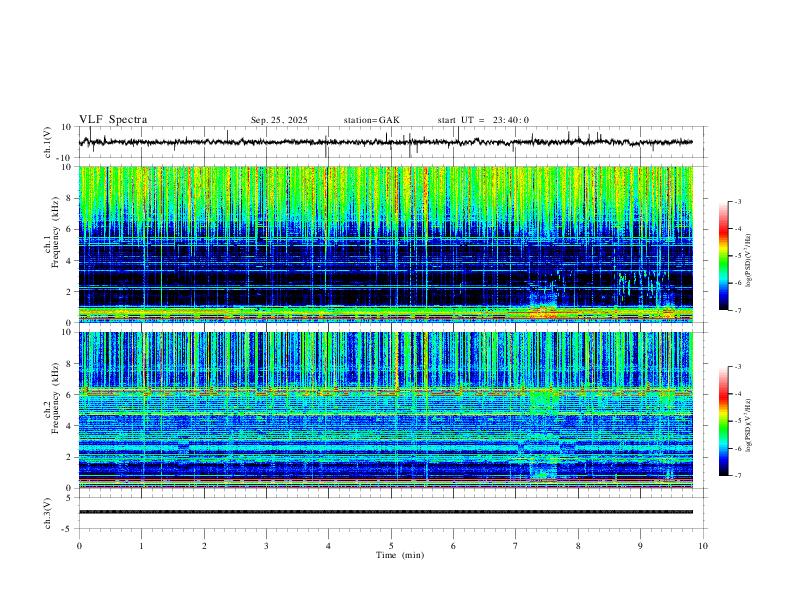The image size is (792, 612).
Task: Click the "VLF Spectra" title text
Action: [x=113, y=120]
